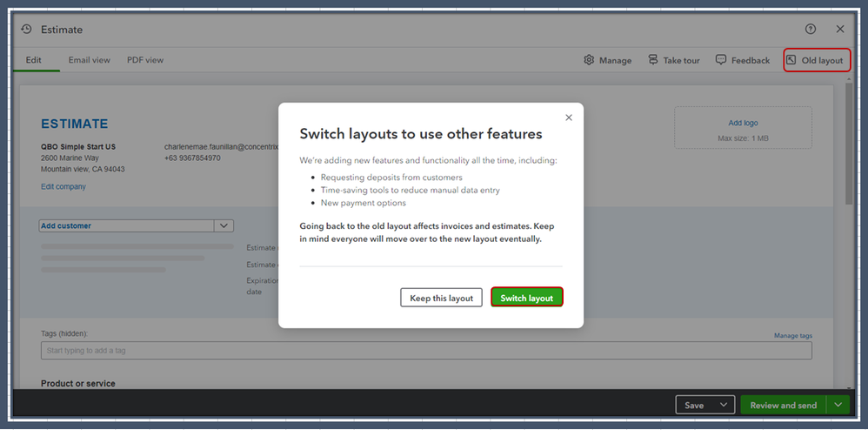Click the Take tour signpost icon

[653, 60]
